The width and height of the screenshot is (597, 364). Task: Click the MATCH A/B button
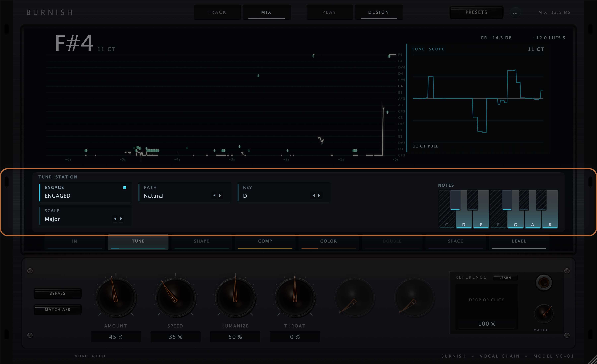coord(58,309)
